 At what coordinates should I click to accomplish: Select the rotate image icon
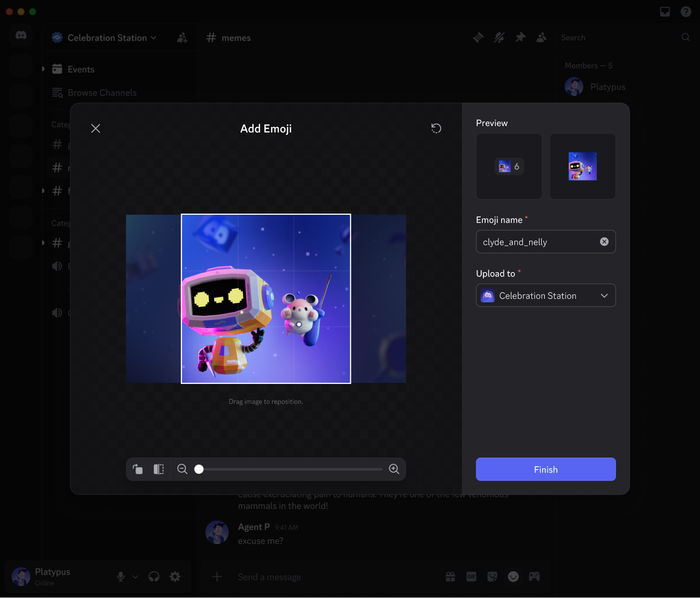pos(137,469)
